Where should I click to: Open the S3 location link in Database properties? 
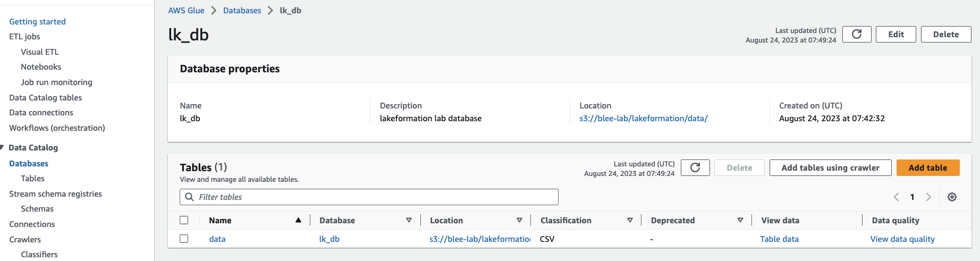click(x=643, y=119)
